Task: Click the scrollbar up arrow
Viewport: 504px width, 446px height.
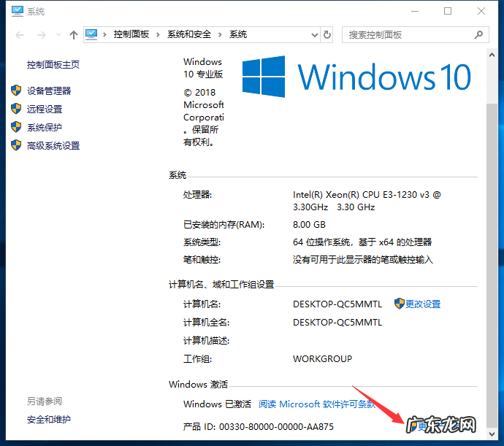Action: coord(492,55)
